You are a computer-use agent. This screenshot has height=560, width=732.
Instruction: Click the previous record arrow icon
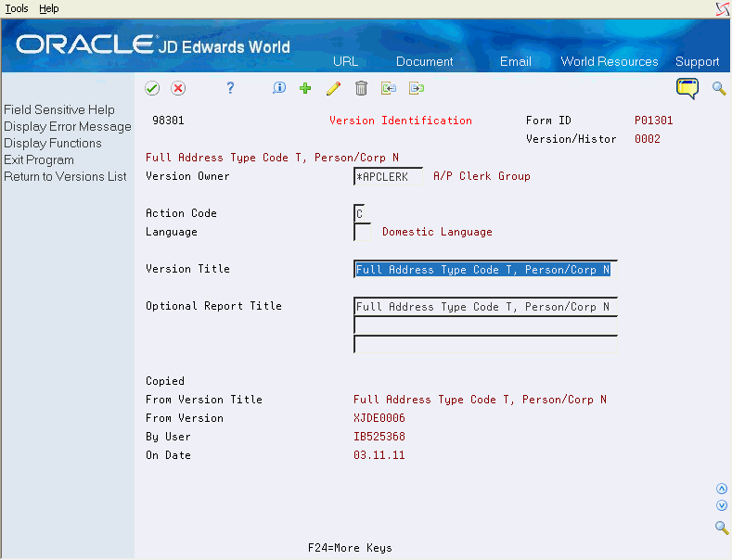[389, 88]
